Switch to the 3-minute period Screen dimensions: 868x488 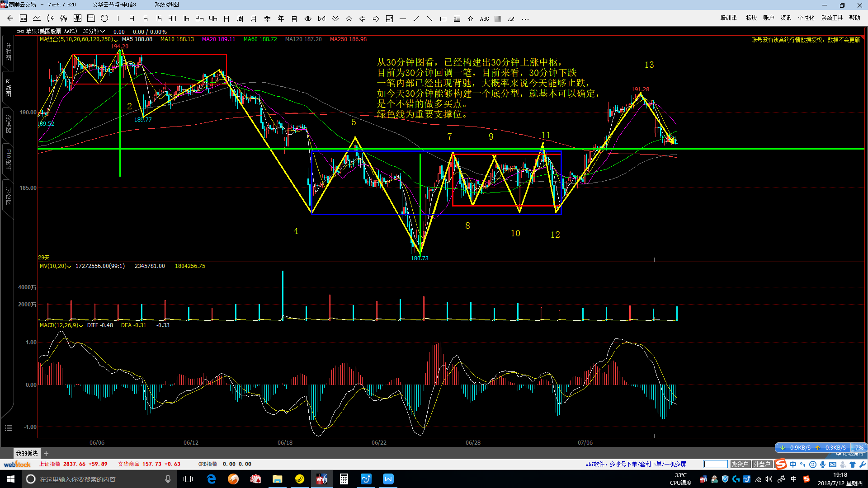coord(132,19)
